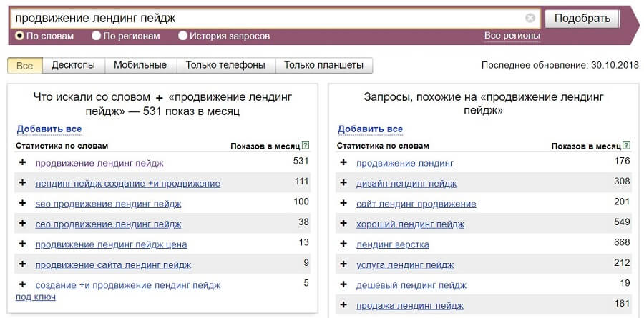Click the 308 count for 'дизайн лендинг пейдж'

pyautogui.click(x=621, y=181)
